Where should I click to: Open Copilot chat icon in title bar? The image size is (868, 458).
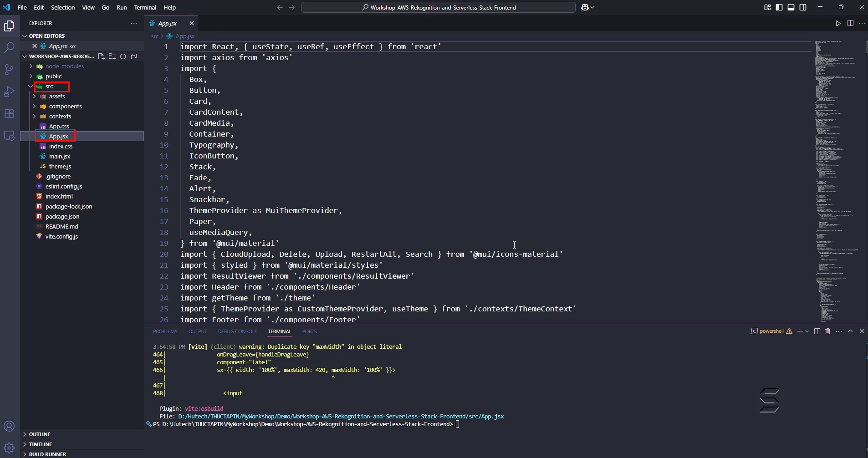click(x=585, y=7)
